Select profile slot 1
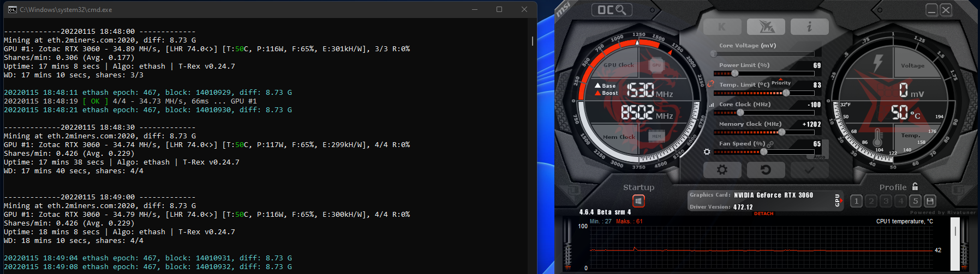 point(856,201)
